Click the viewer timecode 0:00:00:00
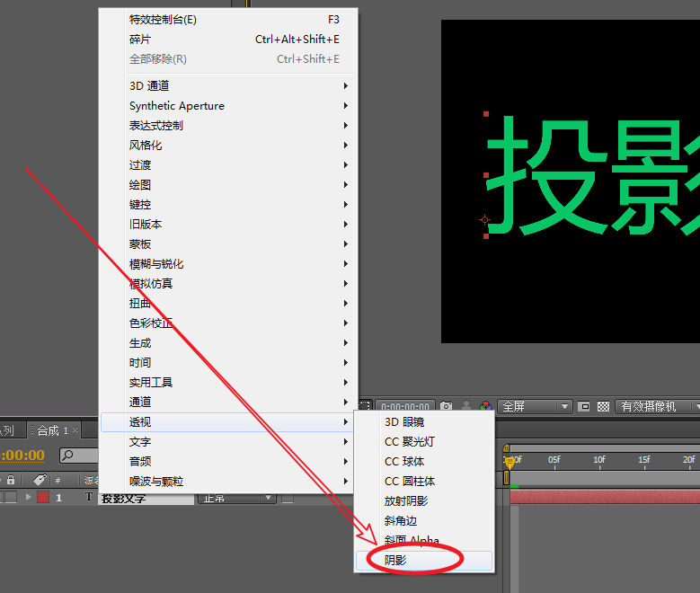The image size is (700, 593). (x=405, y=407)
